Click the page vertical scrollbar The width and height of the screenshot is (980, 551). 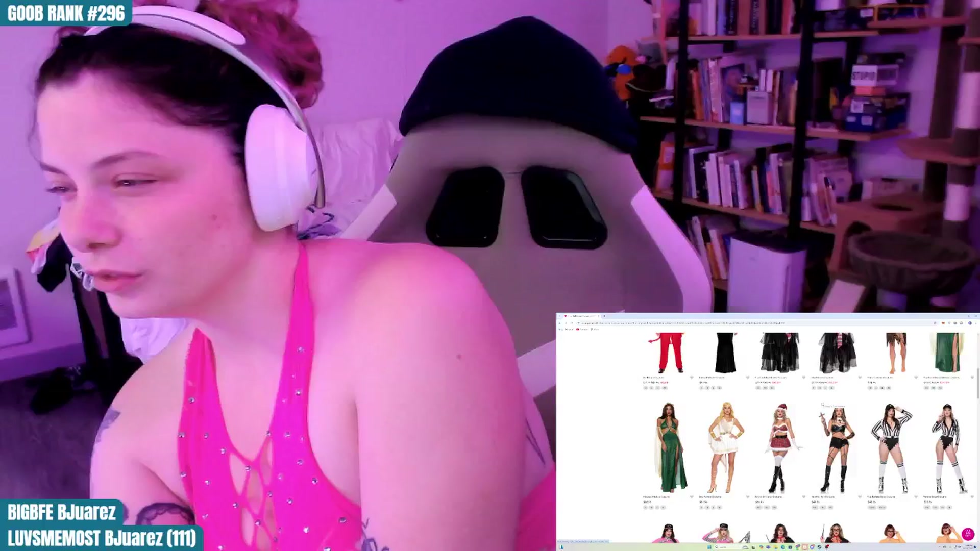pos(978,383)
